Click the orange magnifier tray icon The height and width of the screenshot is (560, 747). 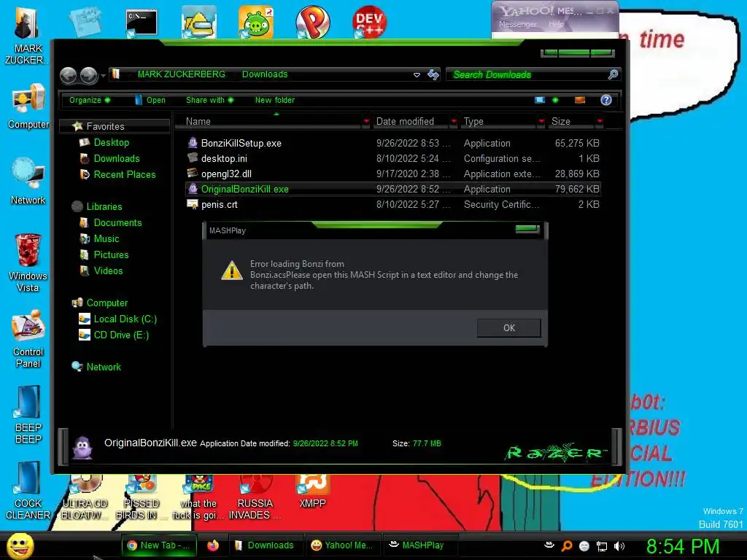[x=567, y=547]
